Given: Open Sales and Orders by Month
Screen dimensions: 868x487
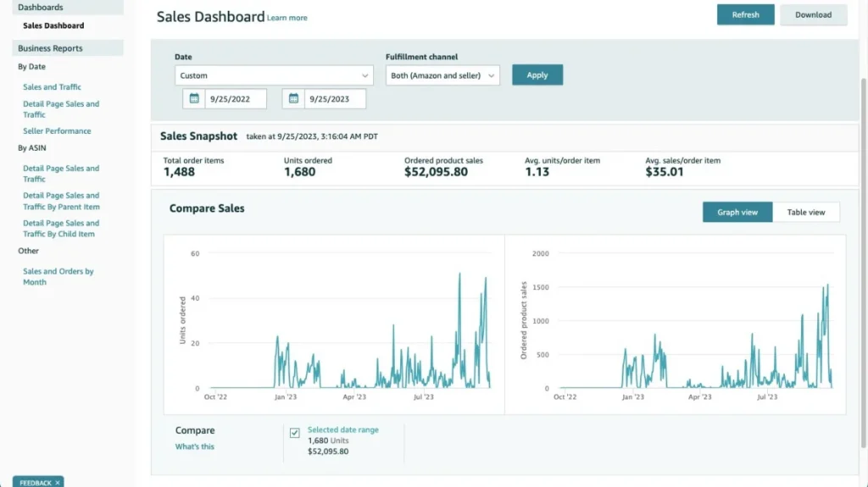Looking at the screenshot, I should (x=58, y=277).
